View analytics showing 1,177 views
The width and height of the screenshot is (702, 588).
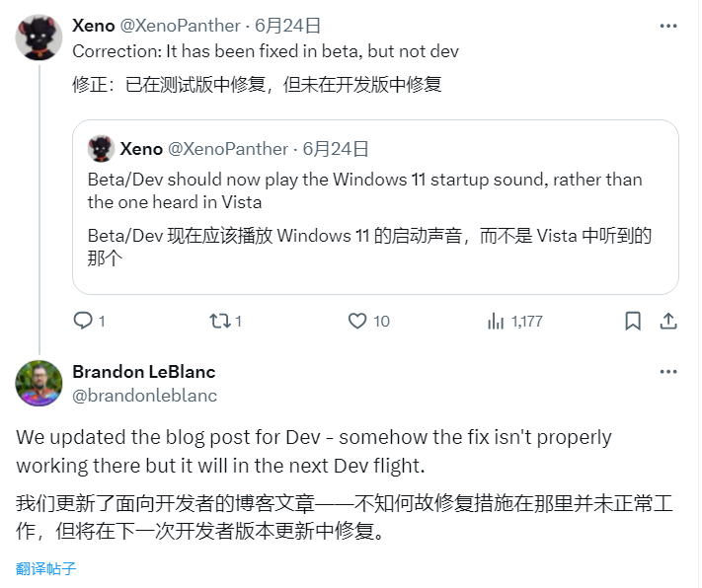pos(497,321)
